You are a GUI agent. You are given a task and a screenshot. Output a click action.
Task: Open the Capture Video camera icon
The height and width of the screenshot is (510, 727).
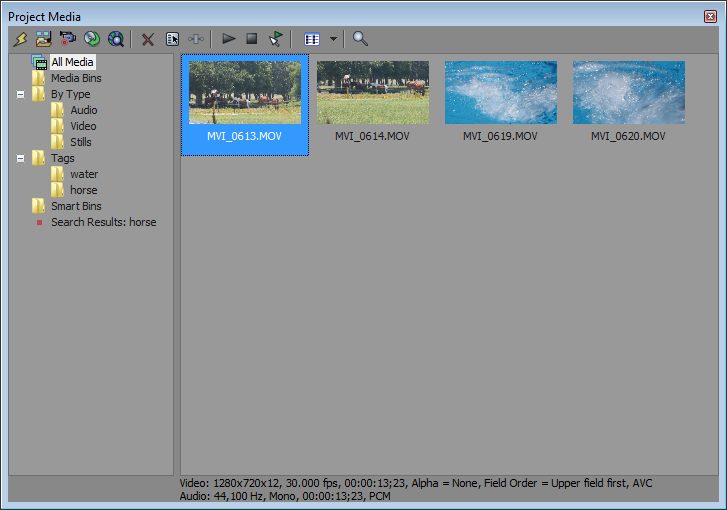68,39
